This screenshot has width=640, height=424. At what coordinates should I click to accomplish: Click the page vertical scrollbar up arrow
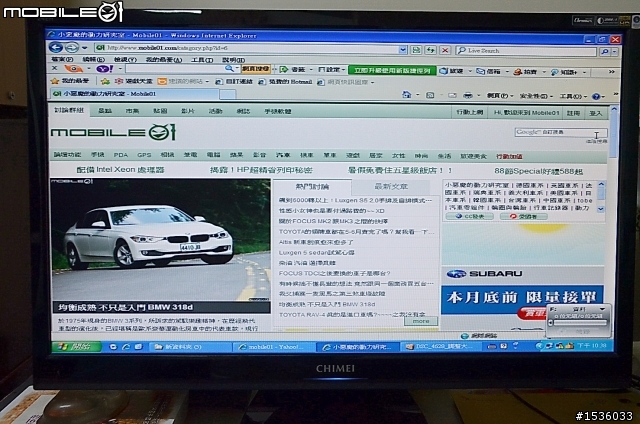(x=613, y=110)
